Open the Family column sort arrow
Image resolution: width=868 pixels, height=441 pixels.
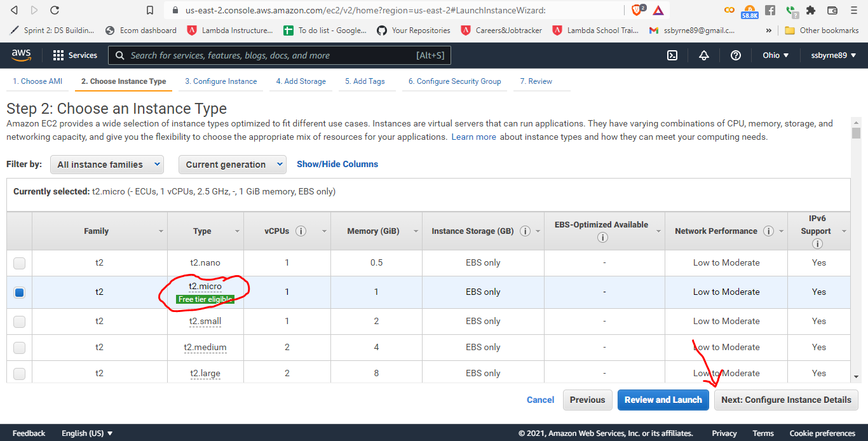coord(161,232)
